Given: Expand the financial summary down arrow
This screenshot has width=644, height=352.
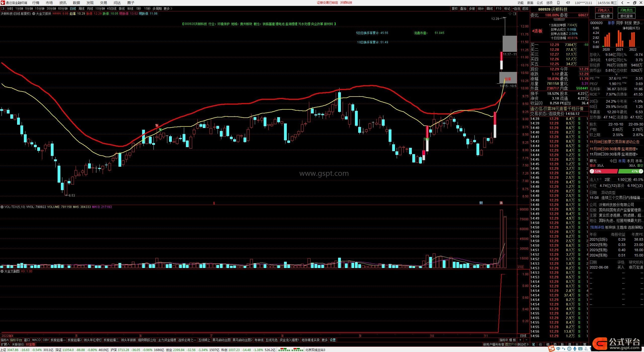Looking at the screenshot, I should click(x=616, y=74).
